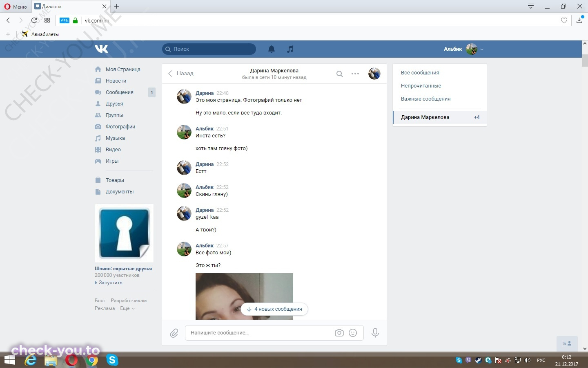Open the music note player icon
This screenshot has width=588, height=368.
click(x=290, y=49)
